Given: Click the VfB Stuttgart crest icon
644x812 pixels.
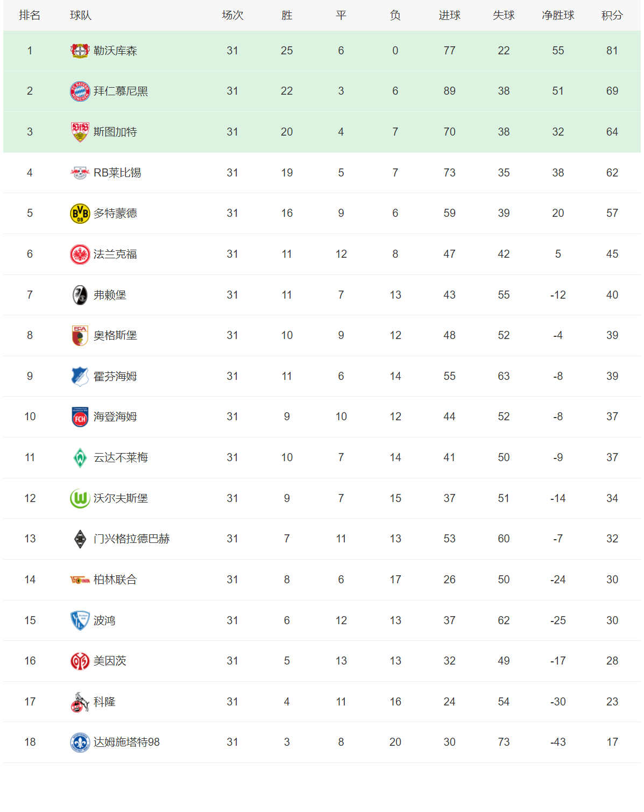Looking at the screenshot, I should [80, 132].
